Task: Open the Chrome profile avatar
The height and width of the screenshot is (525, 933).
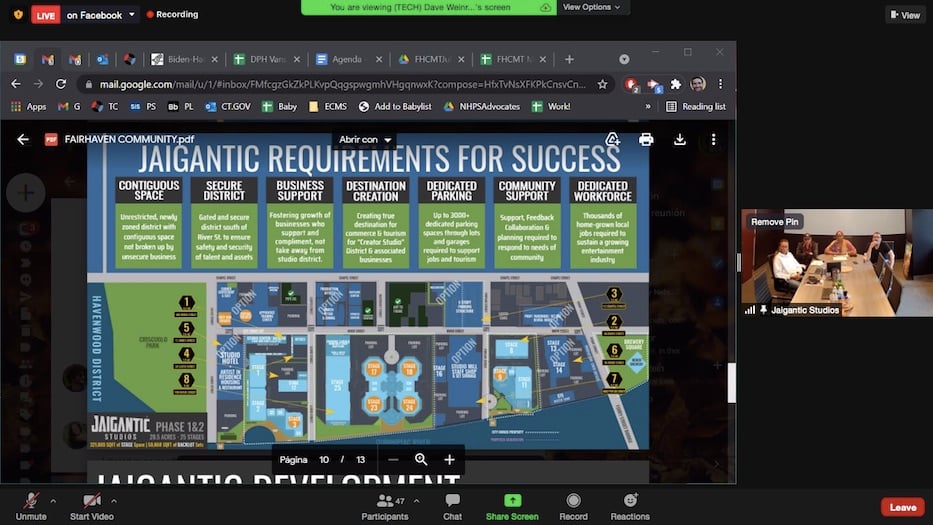Action: tap(698, 84)
